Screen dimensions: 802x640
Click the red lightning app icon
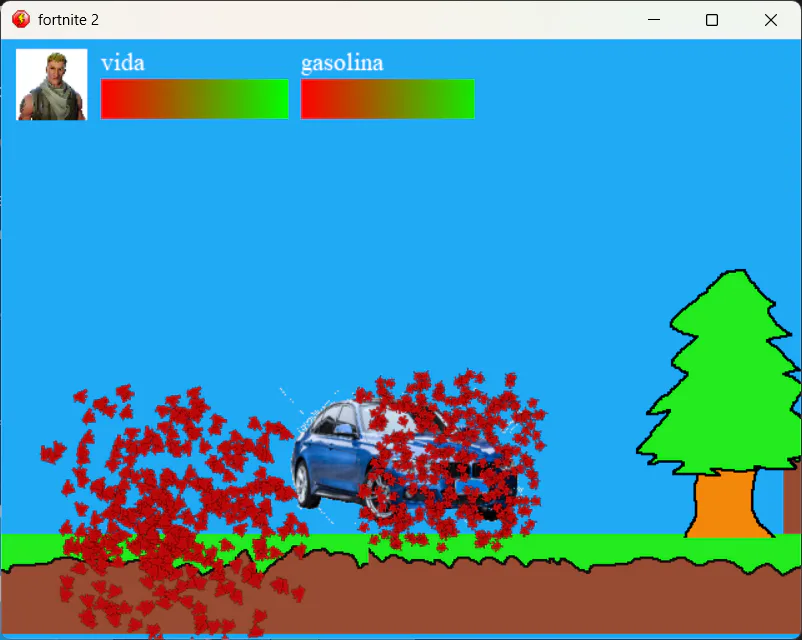coord(21,19)
